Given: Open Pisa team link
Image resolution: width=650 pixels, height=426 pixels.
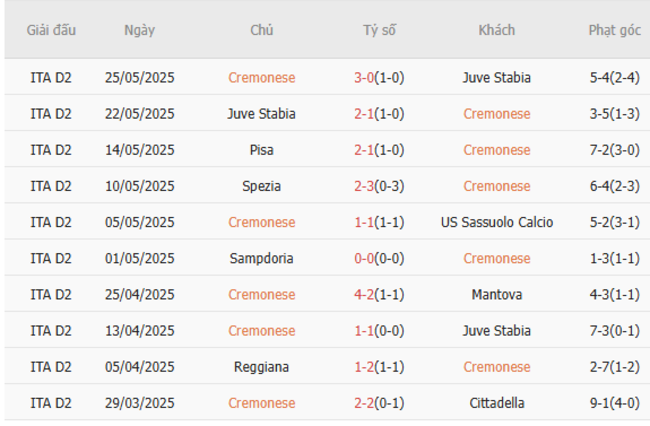Looking at the screenshot, I should pyautogui.click(x=261, y=150).
